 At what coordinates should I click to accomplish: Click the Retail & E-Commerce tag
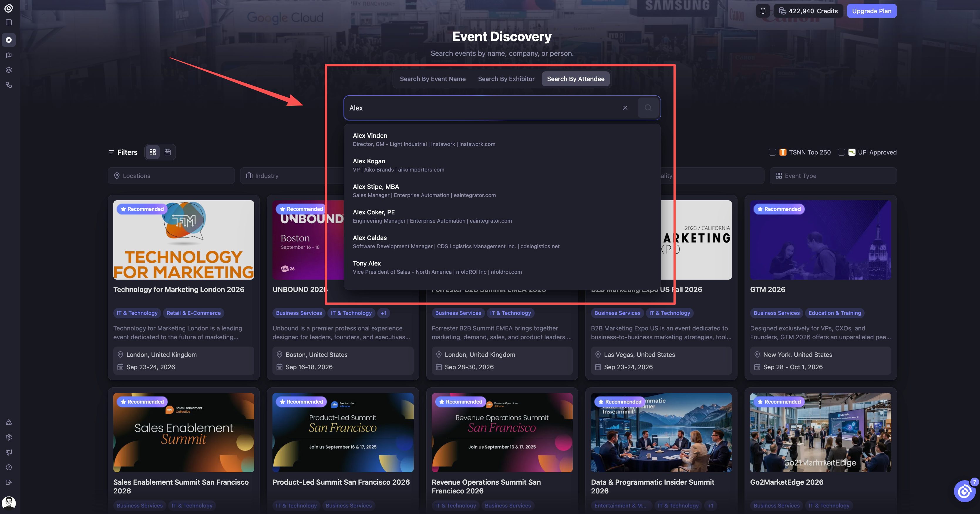(194, 313)
